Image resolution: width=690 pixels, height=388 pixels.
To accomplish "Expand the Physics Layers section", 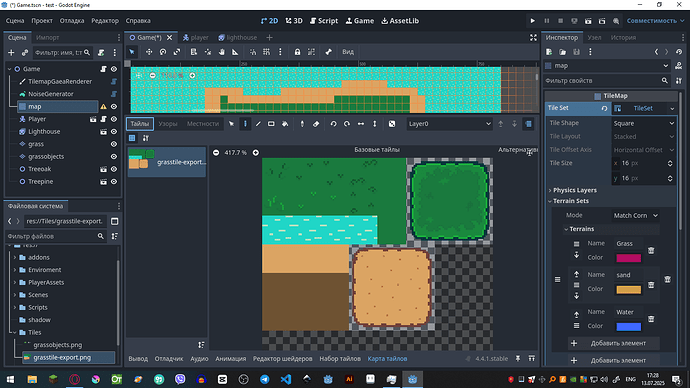I will (x=575, y=190).
